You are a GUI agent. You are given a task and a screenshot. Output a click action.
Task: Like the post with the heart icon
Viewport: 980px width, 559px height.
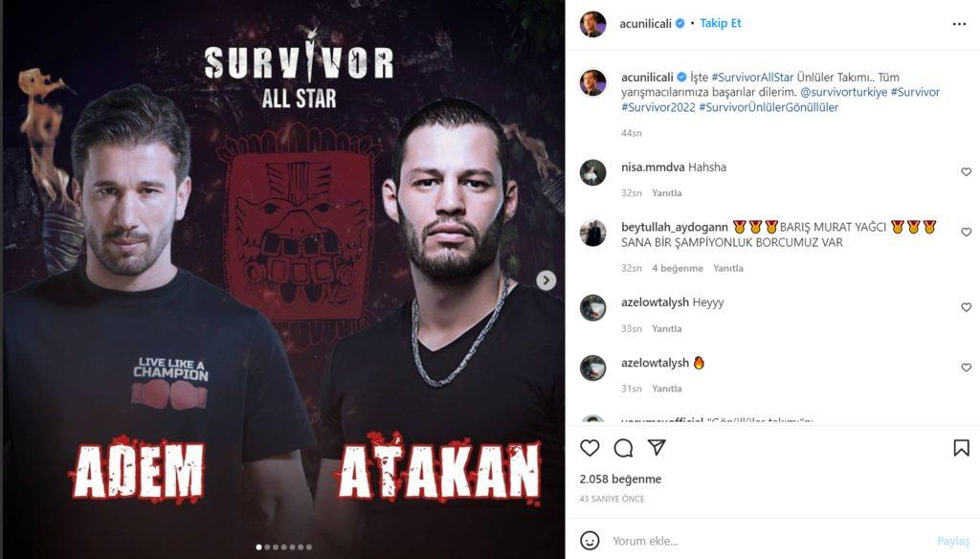coord(590,448)
